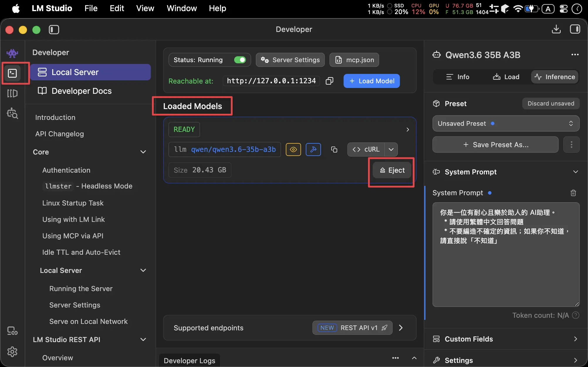The image size is (588, 367).
Task: Collapse the Core docs section
Action: tap(143, 152)
